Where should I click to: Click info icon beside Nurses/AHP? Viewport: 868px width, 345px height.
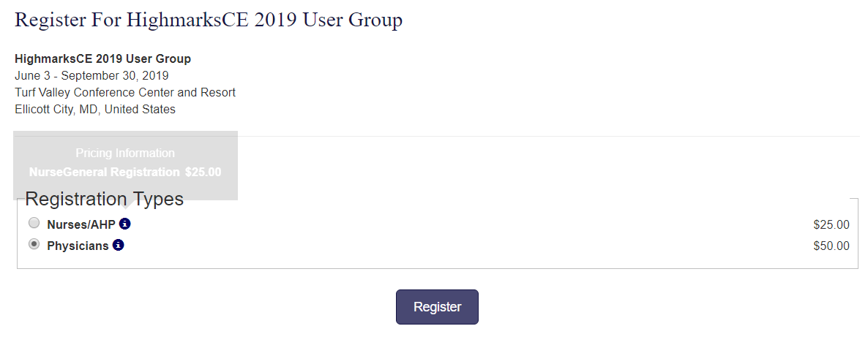(124, 224)
